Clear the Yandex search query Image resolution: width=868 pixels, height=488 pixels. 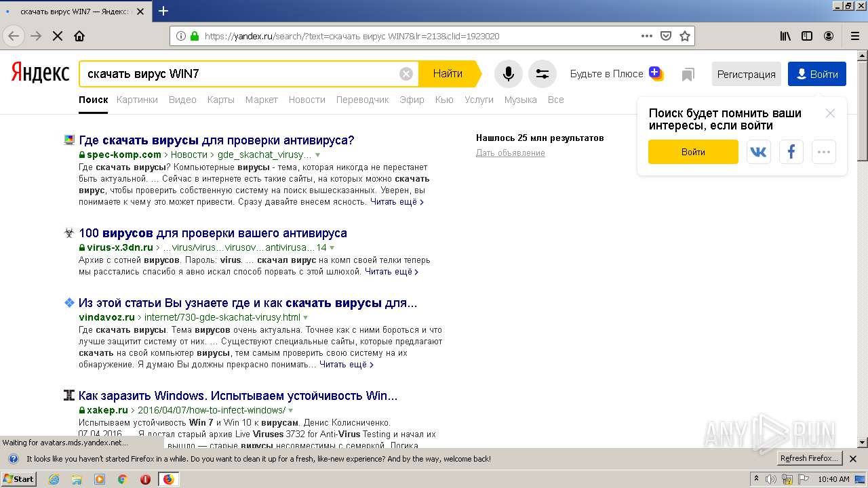pyautogui.click(x=406, y=74)
